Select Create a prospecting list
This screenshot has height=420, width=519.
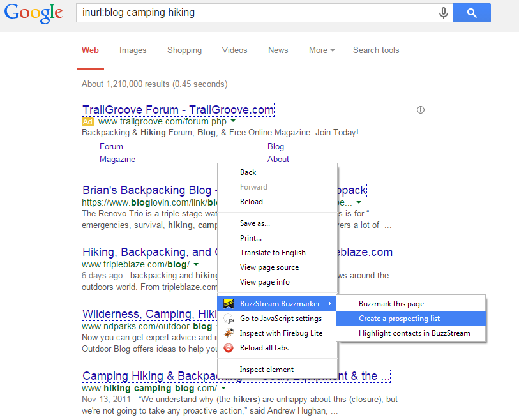pos(410,319)
